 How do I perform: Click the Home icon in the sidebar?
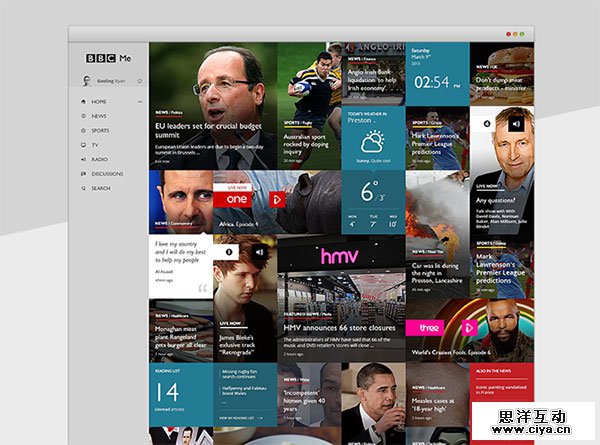(82, 102)
